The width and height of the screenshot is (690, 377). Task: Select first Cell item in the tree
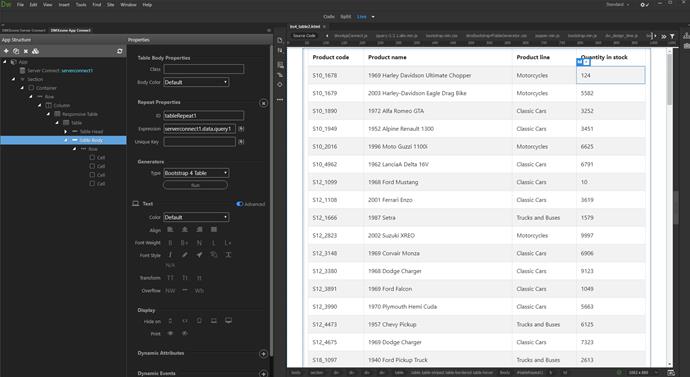(x=97, y=157)
